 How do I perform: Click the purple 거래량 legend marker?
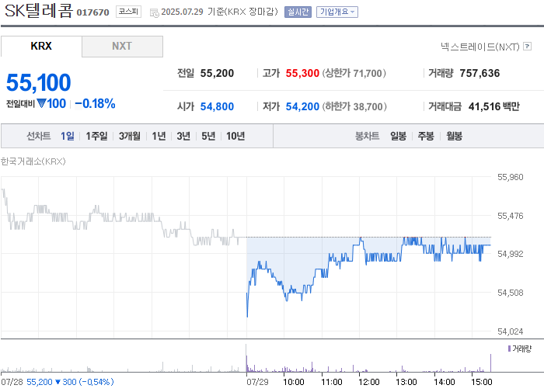509,349
